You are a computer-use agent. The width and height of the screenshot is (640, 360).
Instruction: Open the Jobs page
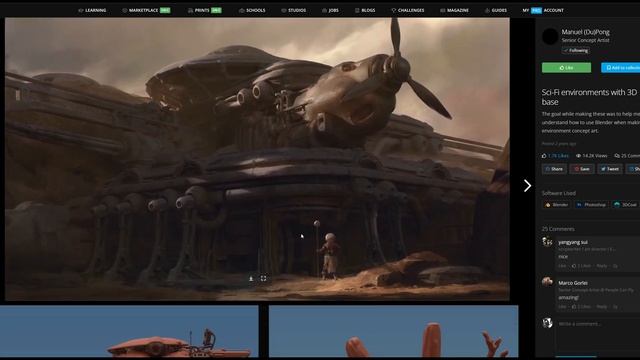click(x=331, y=10)
